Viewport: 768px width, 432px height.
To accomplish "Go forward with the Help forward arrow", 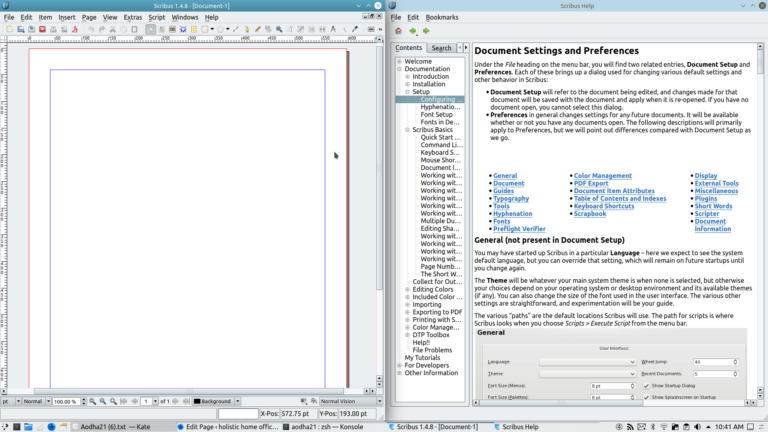I will pos(426,31).
